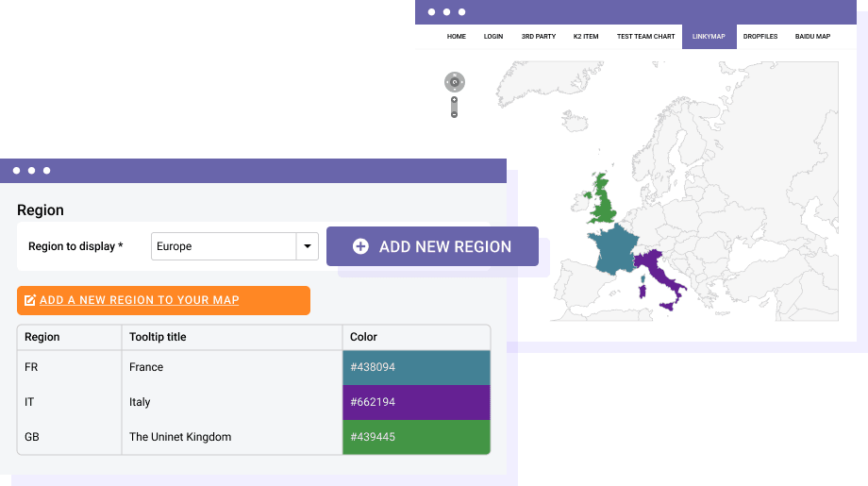Pick the France color swatch #438094

pos(416,367)
